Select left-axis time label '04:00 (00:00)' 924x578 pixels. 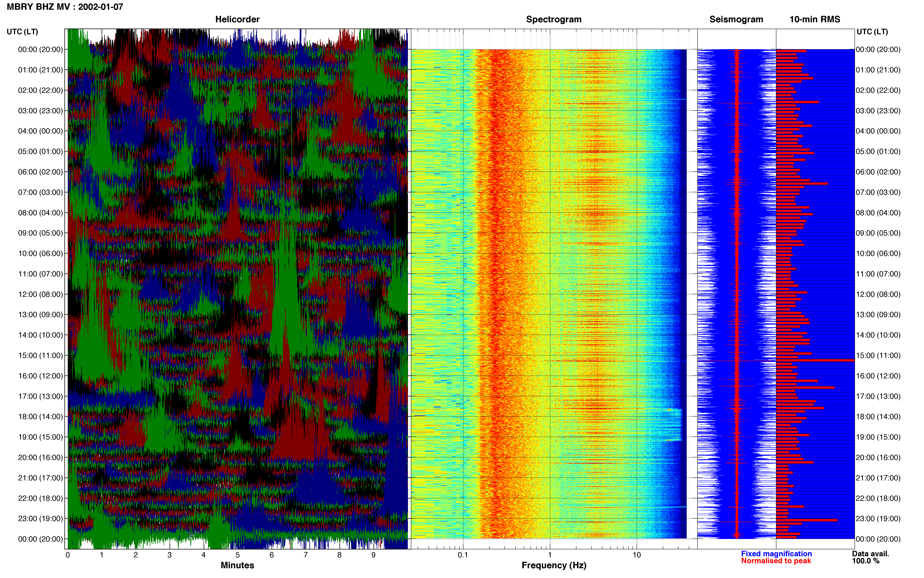41,131
